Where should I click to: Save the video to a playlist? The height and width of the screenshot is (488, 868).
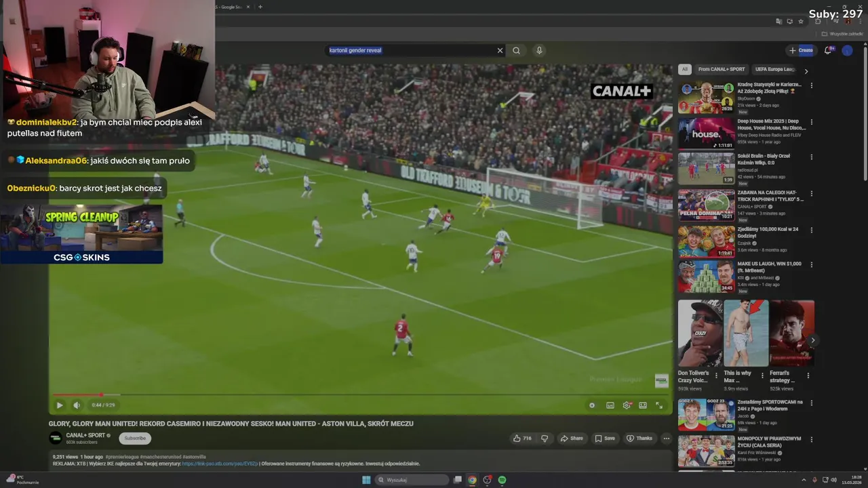click(605, 439)
